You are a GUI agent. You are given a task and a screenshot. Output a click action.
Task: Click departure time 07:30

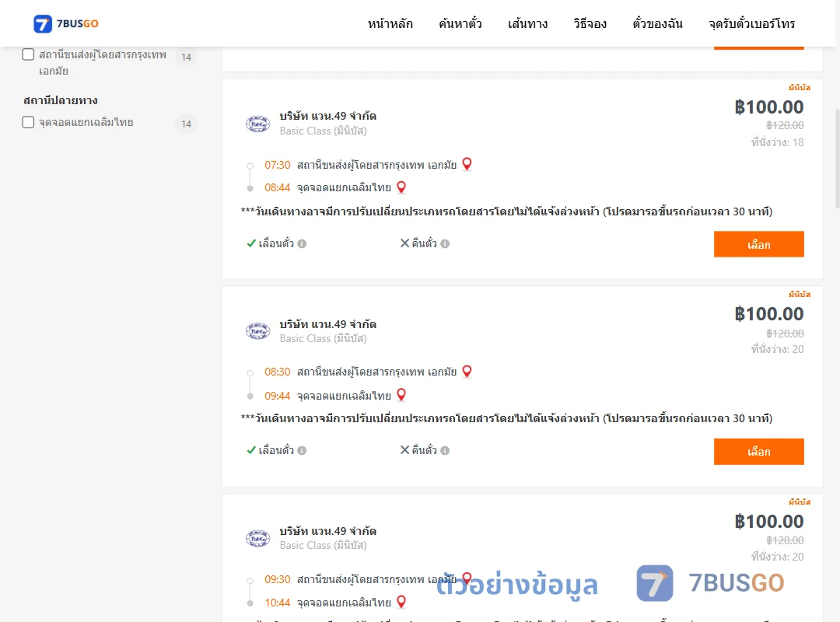[x=278, y=165]
